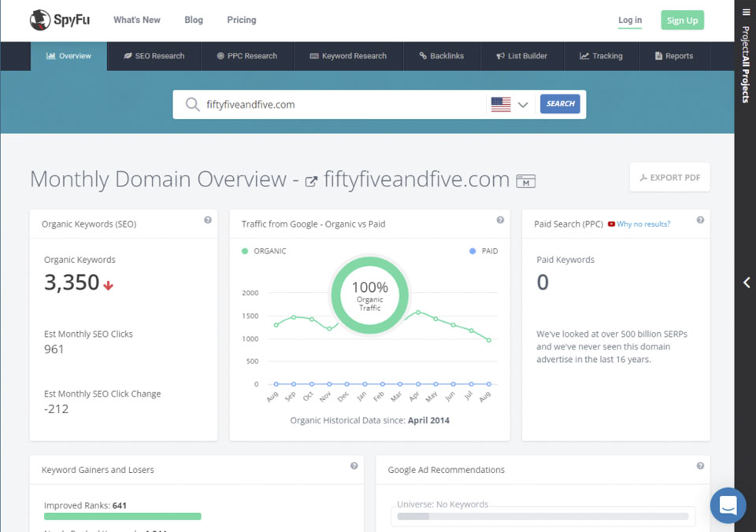756x532 pixels.
Task: Click the SpyFu logo
Action: (60, 20)
